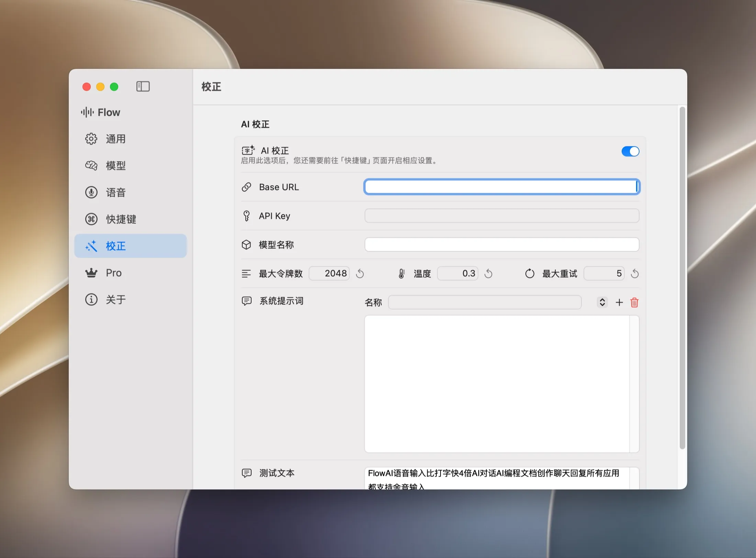Viewport: 756px width, 558px height.
Task: Click the 最大重试 value field showing 5
Action: point(604,274)
